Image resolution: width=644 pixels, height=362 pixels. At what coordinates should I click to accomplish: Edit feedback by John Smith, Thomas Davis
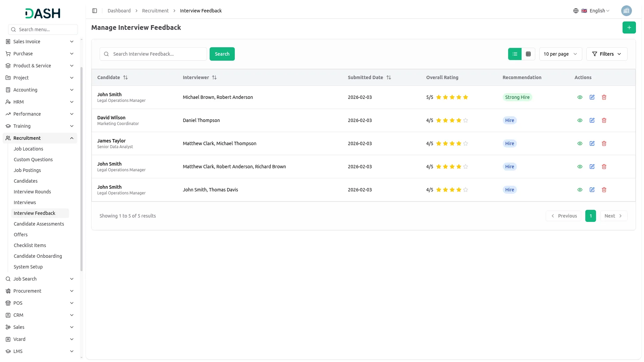(592, 190)
